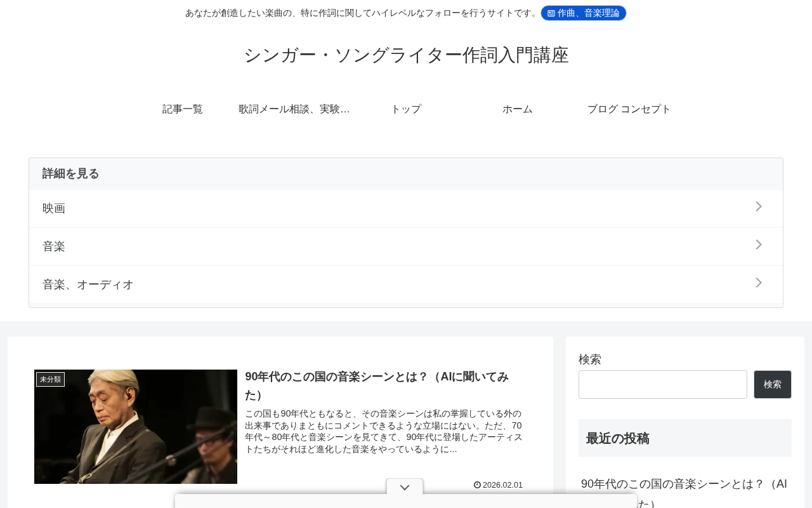
Task: Open the 90年代のこの国の音楽シーンとは article title
Action: click(378, 385)
